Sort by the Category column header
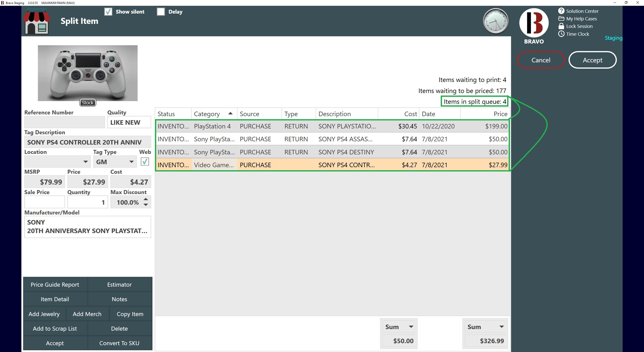Image resolution: width=644 pixels, height=352 pixels. (214, 114)
